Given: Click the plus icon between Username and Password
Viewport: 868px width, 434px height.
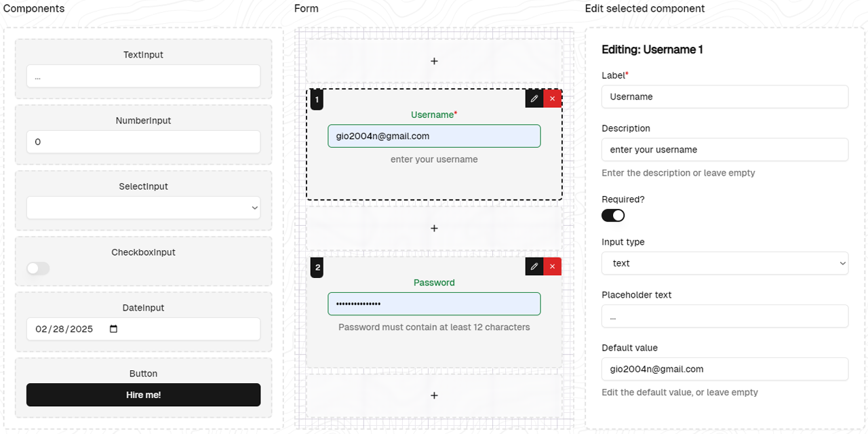Looking at the screenshot, I should [x=434, y=229].
